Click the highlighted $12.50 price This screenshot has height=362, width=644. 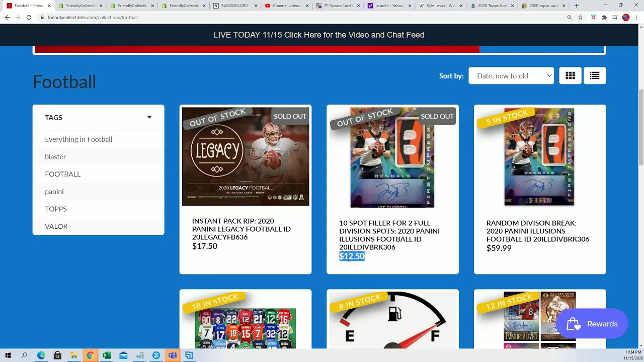click(x=352, y=256)
